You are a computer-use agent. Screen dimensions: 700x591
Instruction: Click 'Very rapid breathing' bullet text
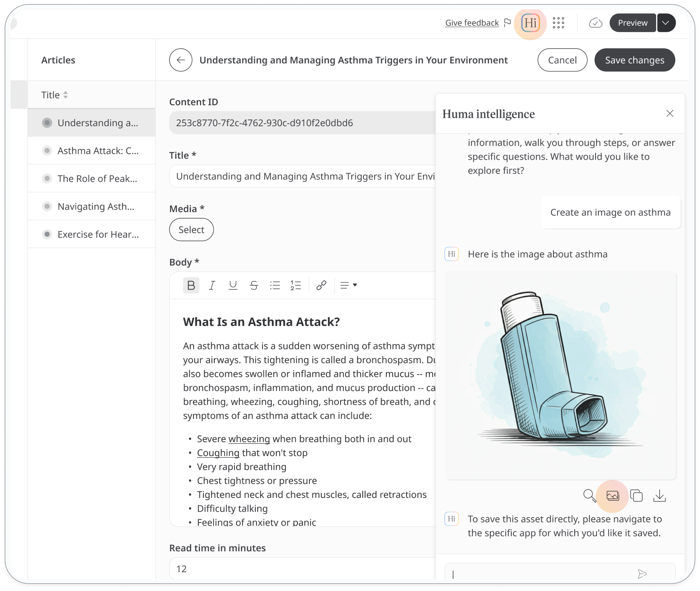242,466
